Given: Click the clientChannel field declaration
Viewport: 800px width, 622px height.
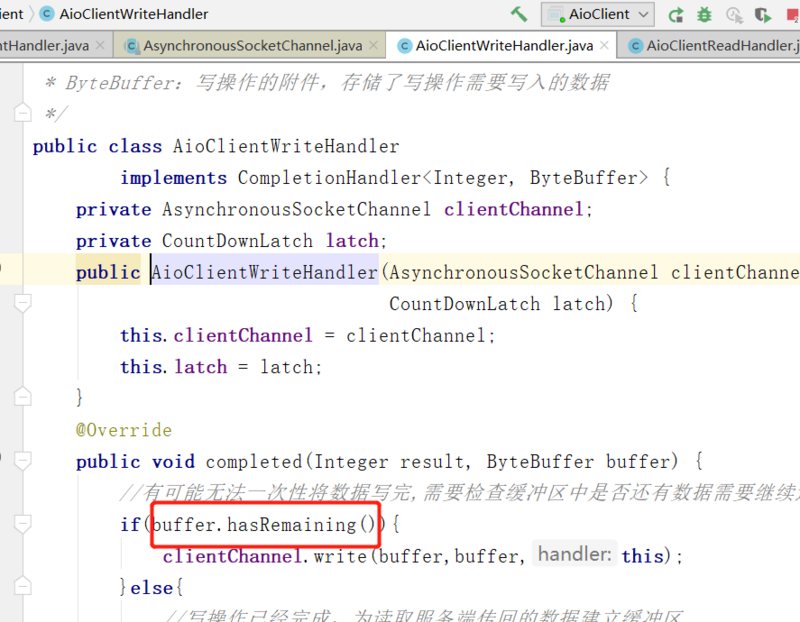Looking at the screenshot, I should 513,210.
